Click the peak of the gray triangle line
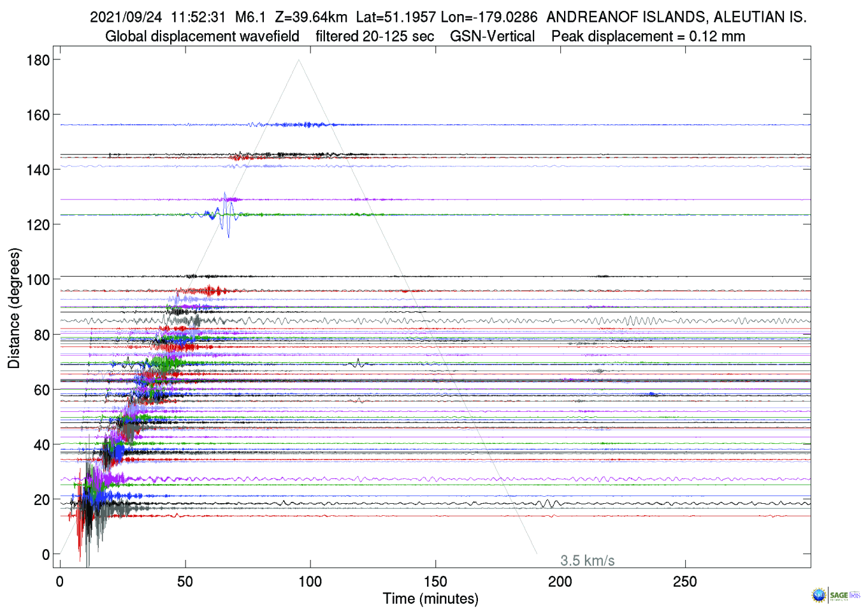Image resolution: width=868 pixels, height=609 pixels. [x=298, y=60]
